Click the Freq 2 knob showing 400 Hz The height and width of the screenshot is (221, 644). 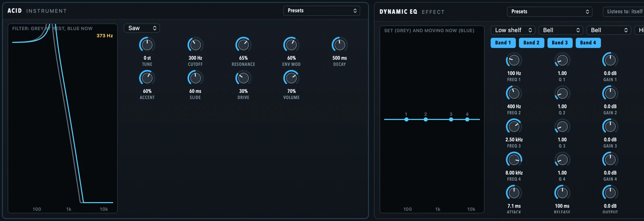tap(514, 94)
